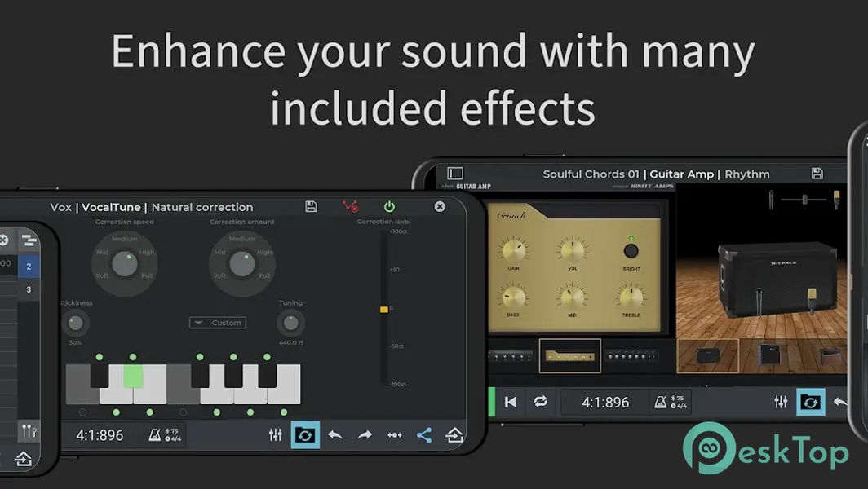
Task: Close the VocalTune effect panel
Action: (x=440, y=206)
